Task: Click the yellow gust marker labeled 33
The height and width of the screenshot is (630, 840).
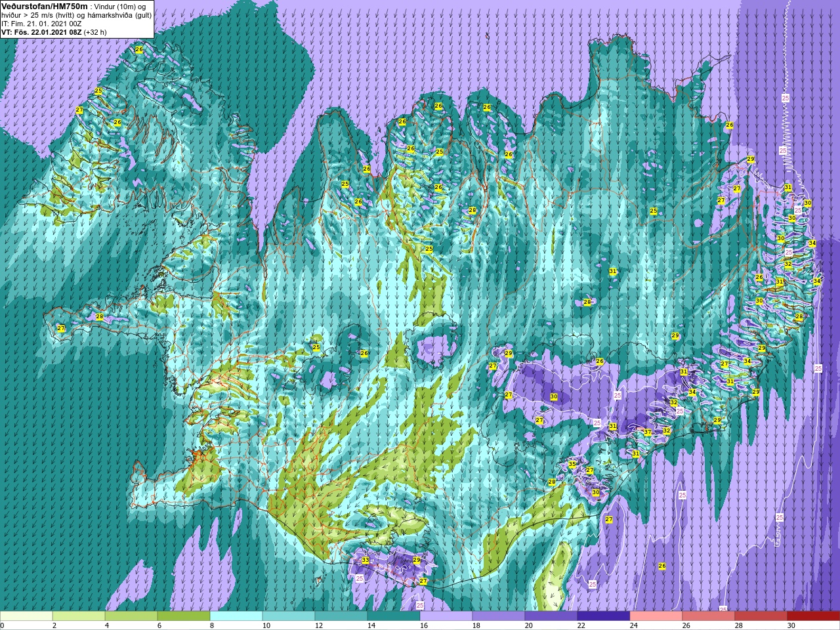Action: point(366,560)
